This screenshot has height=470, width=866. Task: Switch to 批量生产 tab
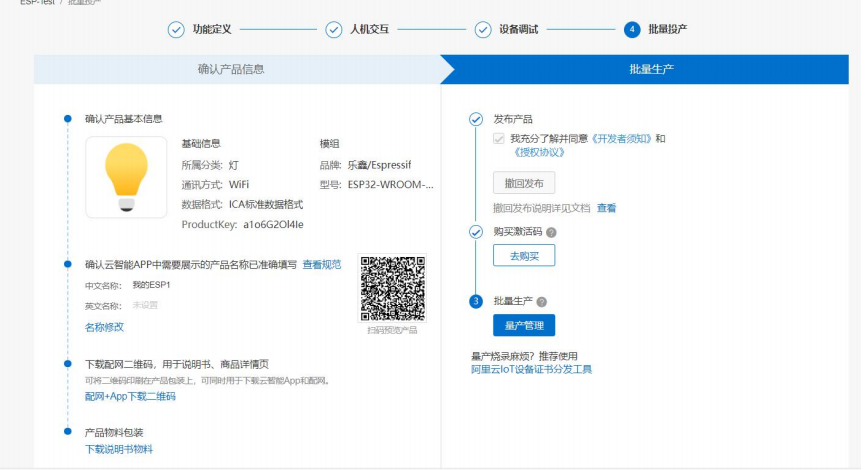(651, 69)
